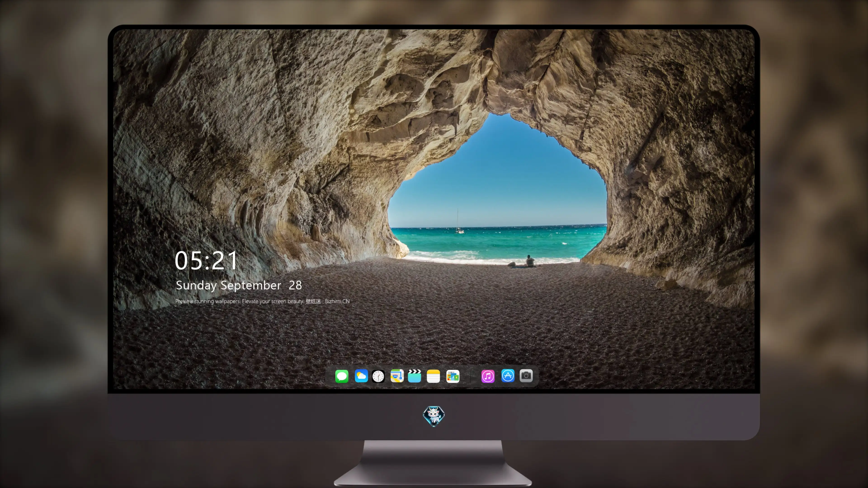Select the "Sunday September 28" date text
Screen dimensions: 868x488
click(x=239, y=285)
